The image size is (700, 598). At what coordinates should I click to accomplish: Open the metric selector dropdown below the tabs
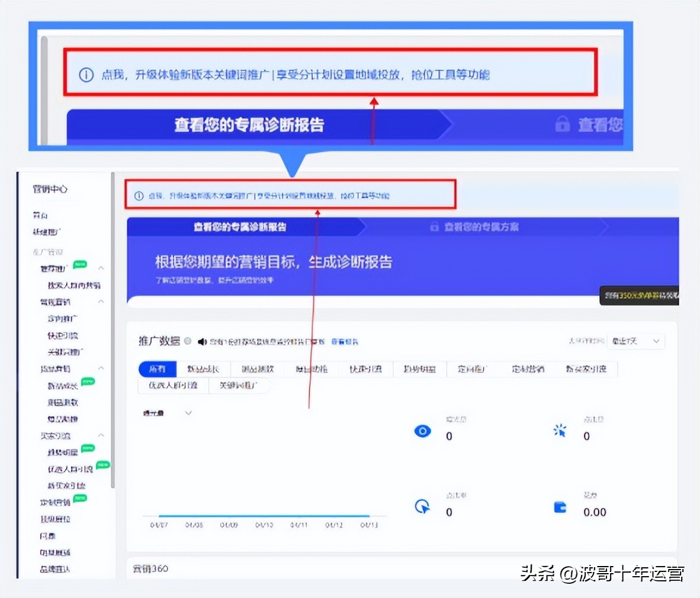pyautogui.click(x=188, y=413)
